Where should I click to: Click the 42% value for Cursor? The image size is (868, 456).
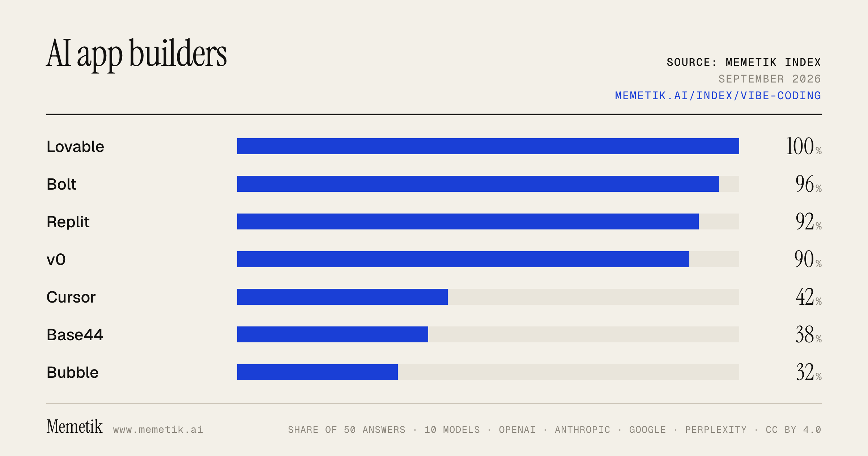(x=808, y=297)
